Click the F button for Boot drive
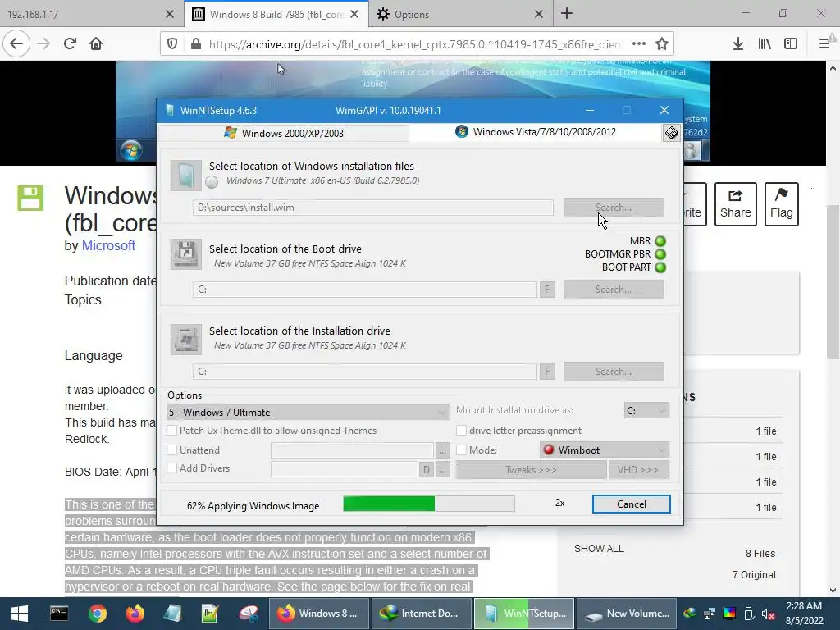This screenshot has height=630, width=840. pyautogui.click(x=547, y=290)
